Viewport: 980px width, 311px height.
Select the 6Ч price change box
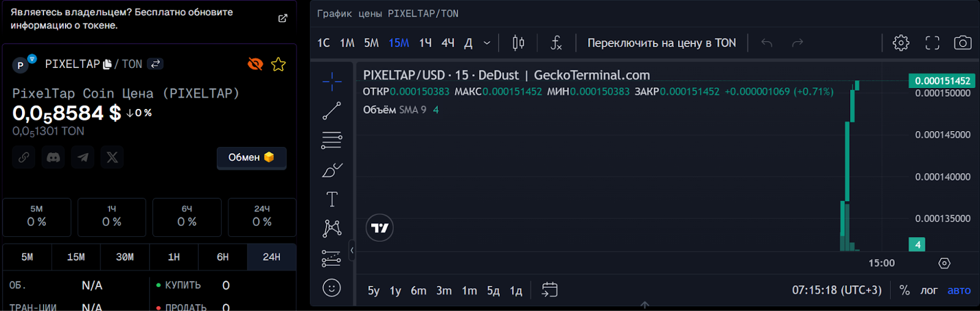[187, 217]
